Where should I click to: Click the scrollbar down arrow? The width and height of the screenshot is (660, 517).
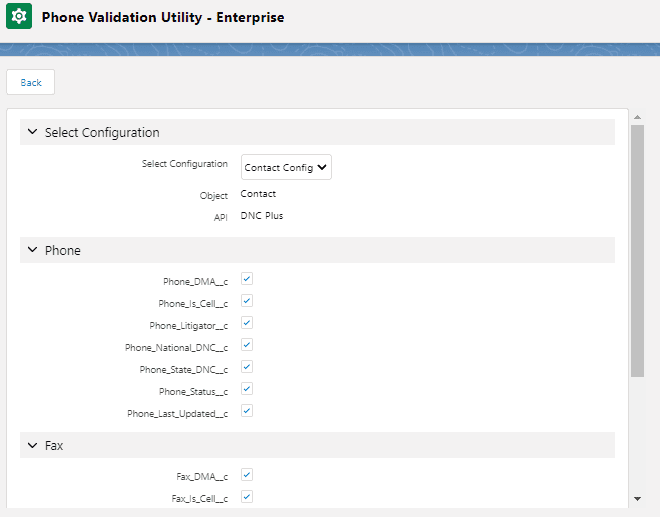[x=638, y=498]
